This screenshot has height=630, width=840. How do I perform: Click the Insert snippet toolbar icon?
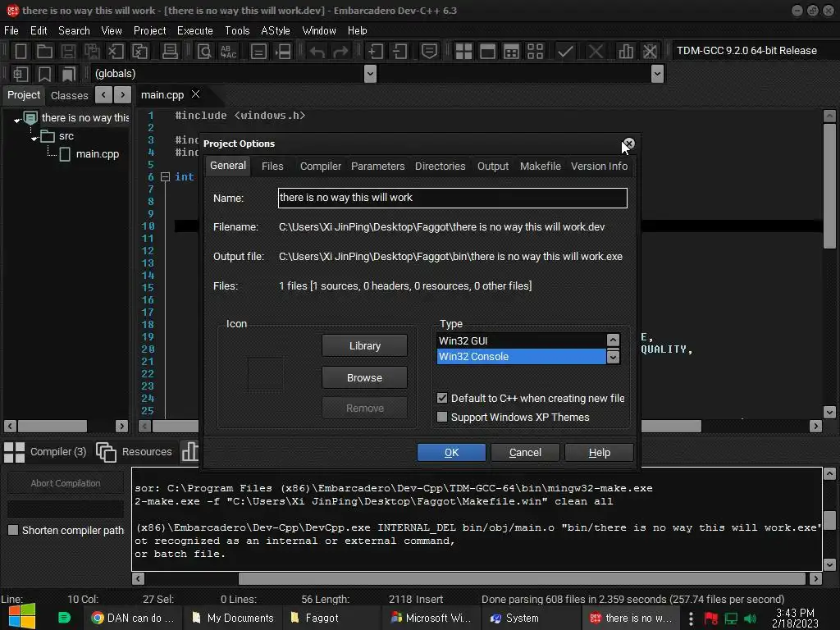(21, 74)
